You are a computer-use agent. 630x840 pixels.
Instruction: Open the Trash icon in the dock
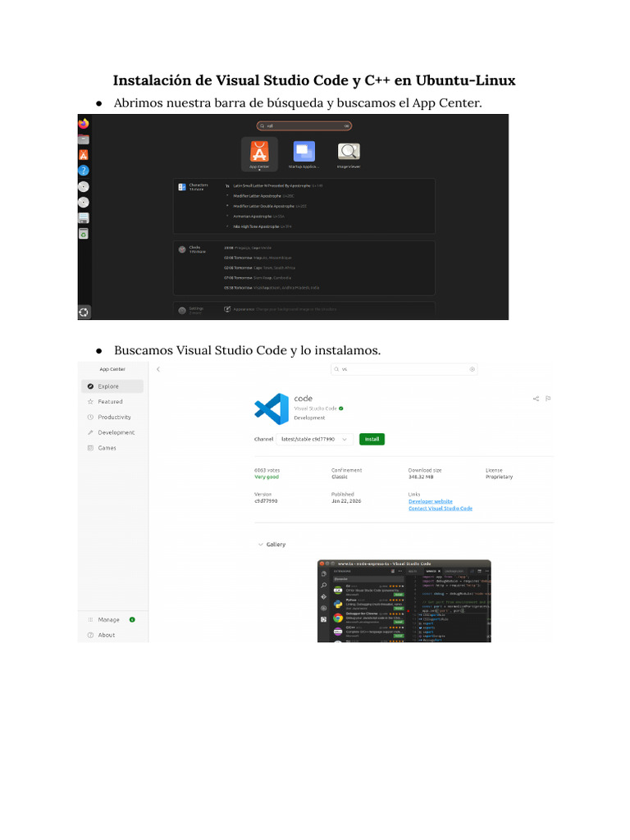[x=84, y=234]
